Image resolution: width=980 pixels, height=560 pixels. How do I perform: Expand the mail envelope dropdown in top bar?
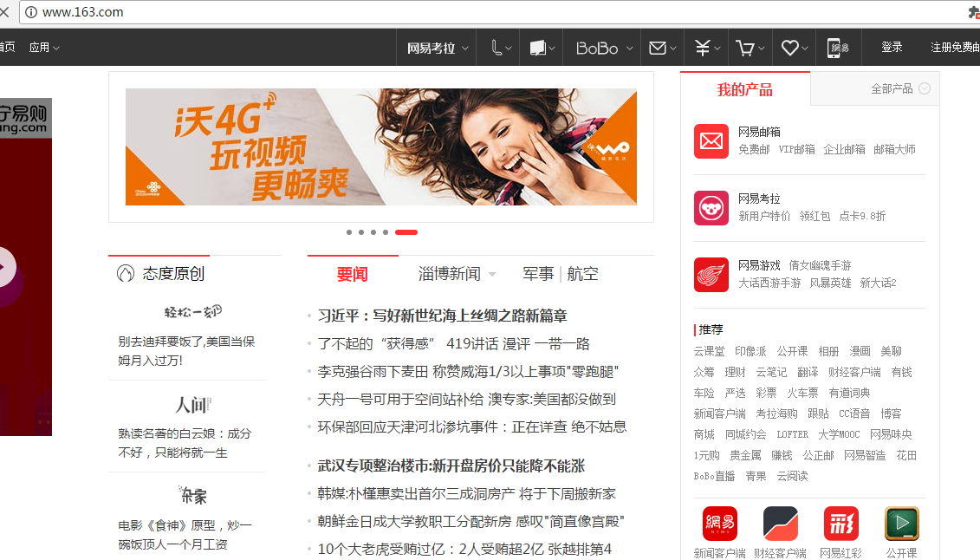[x=662, y=48]
